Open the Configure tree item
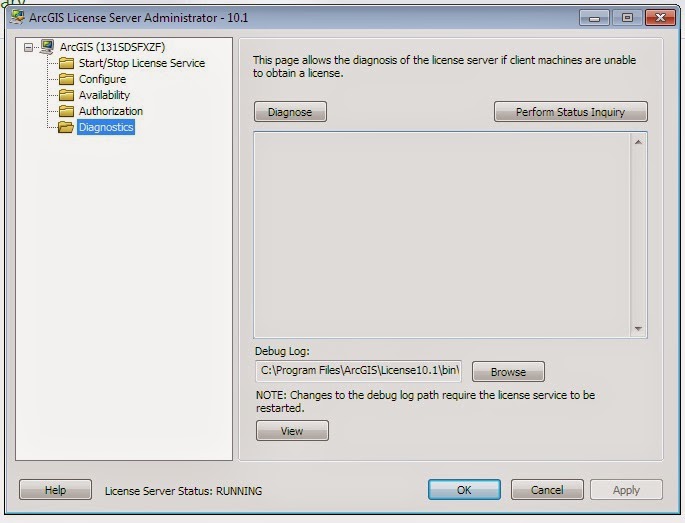Screen dimensions: 685x523 click(x=102, y=79)
